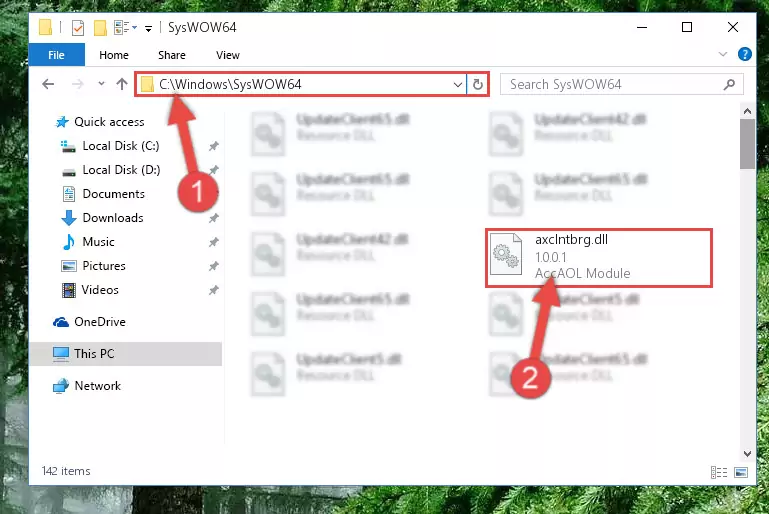769x514 pixels.
Task: Click the pin icon next to Pictures
Action: [x=213, y=266]
